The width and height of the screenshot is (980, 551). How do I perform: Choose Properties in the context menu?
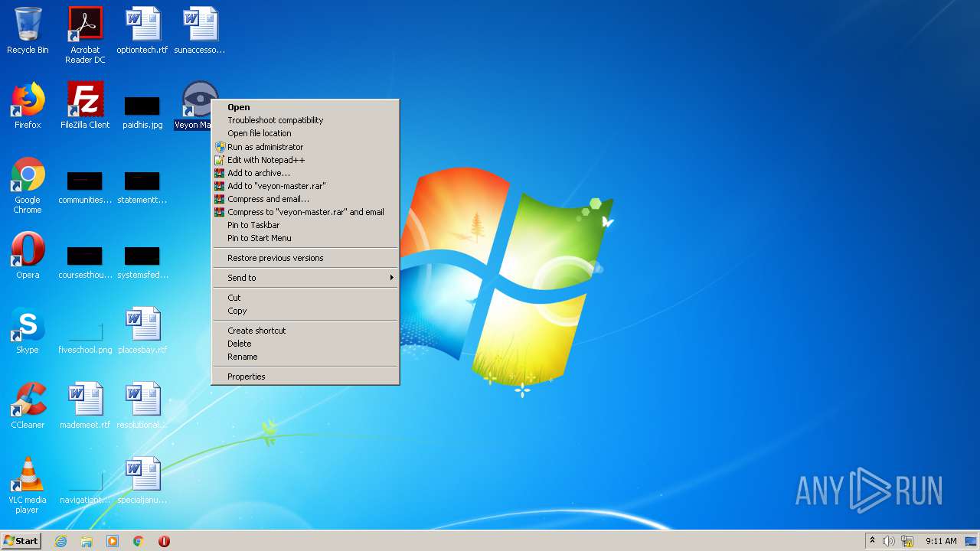pyautogui.click(x=305, y=377)
